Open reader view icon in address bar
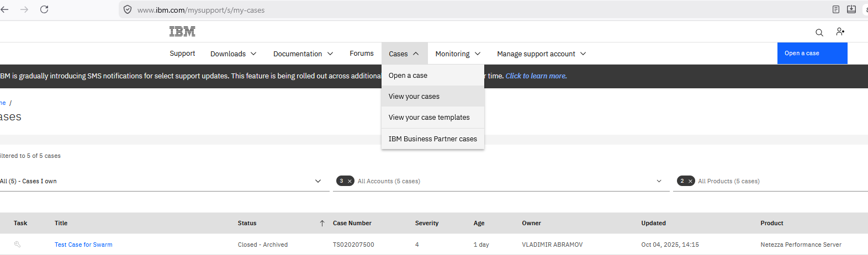The height and width of the screenshot is (255, 868). click(x=836, y=9)
